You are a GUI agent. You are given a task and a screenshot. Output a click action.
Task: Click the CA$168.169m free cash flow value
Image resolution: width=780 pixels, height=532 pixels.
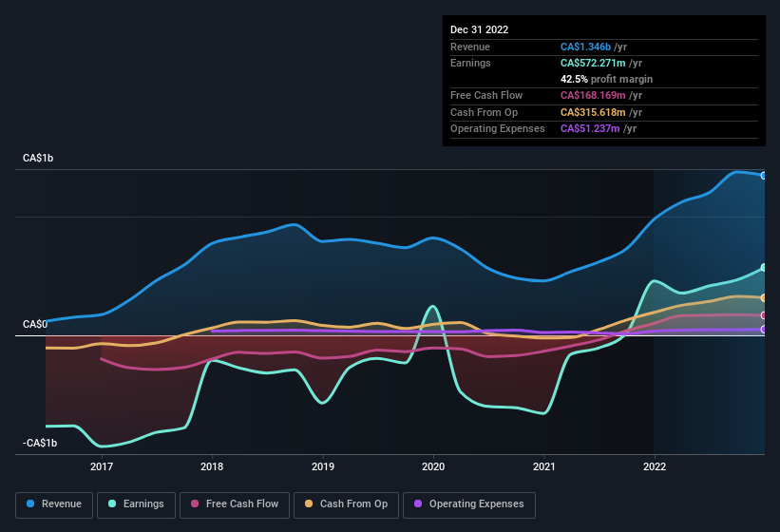pos(593,95)
